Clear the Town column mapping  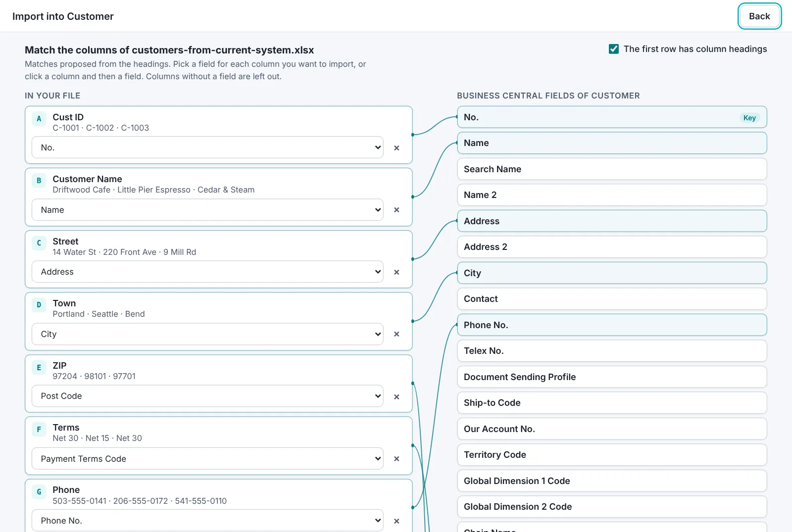[x=396, y=334]
